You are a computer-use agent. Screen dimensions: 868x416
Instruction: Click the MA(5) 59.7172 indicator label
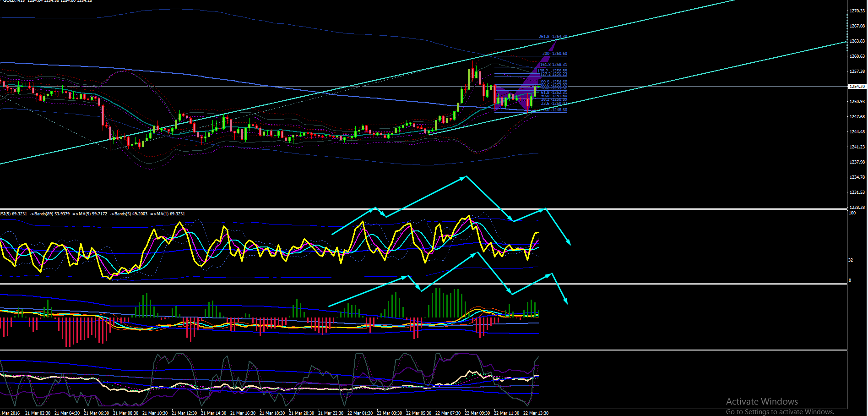90,214
